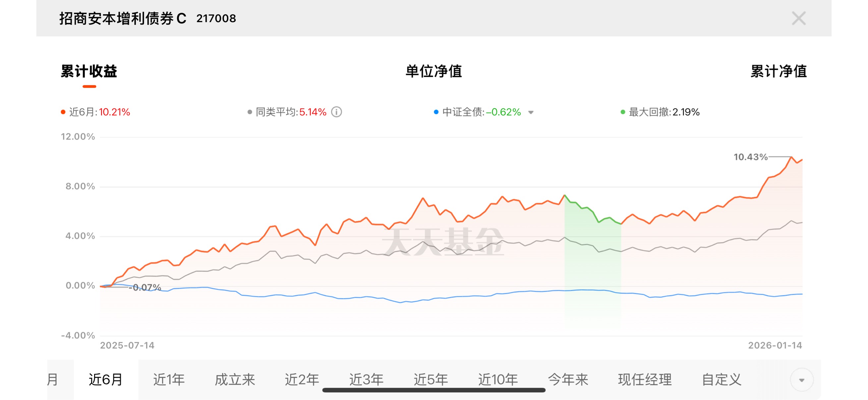The height and width of the screenshot is (400, 868).
Task: Select the 成立来 time range
Action: 235,380
